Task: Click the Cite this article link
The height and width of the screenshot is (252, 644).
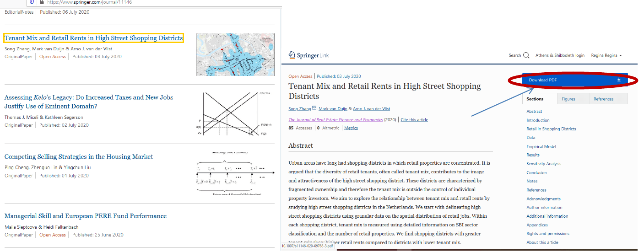Action: click(414, 120)
